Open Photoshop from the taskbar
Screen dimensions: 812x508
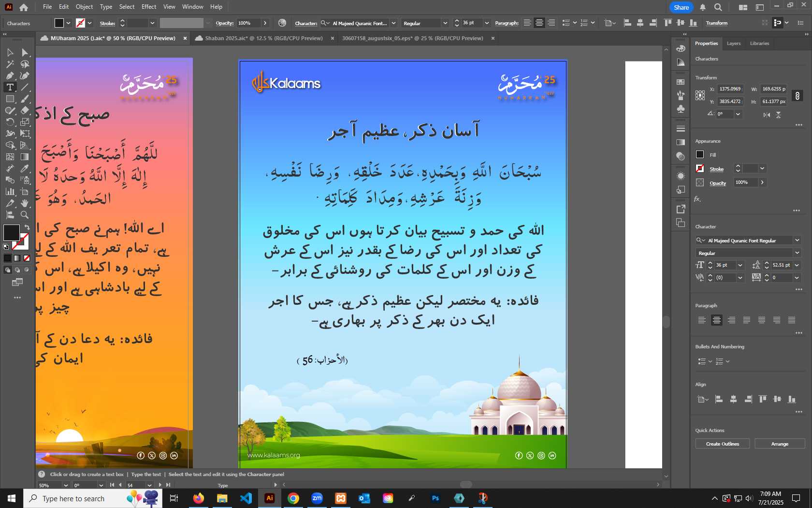point(435,498)
